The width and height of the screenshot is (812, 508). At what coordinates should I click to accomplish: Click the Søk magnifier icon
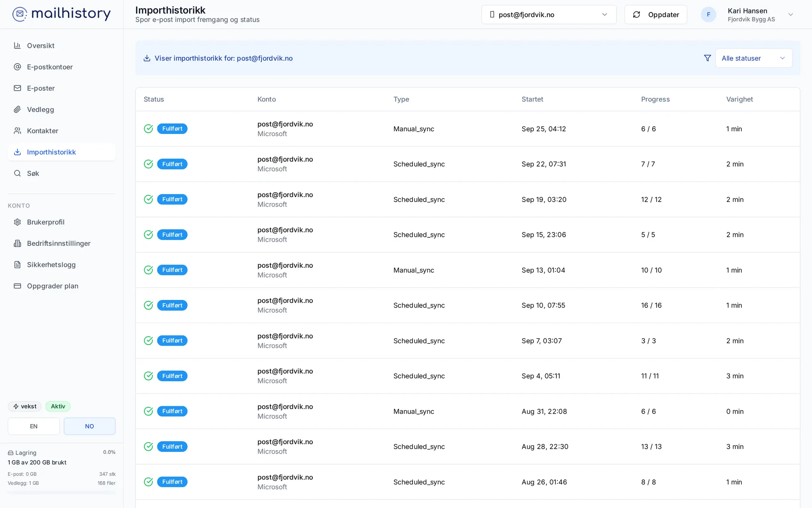(x=17, y=173)
